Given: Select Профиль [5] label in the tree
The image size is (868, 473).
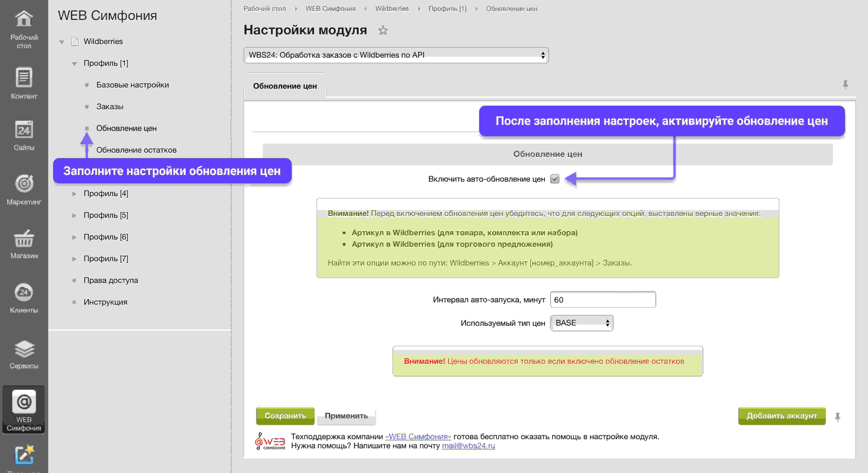Looking at the screenshot, I should click(x=106, y=215).
